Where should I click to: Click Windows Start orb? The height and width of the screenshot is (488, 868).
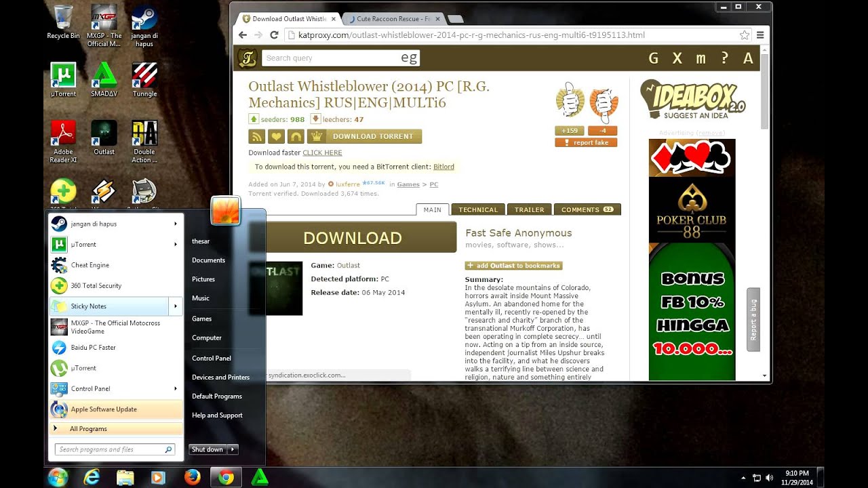[x=58, y=477]
